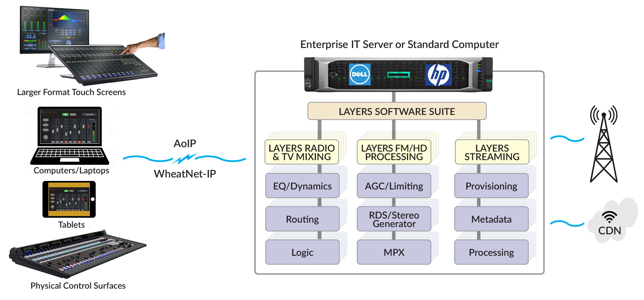Click the AGC/Limiting module box
The height and width of the screenshot is (300, 644).
[394, 186]
